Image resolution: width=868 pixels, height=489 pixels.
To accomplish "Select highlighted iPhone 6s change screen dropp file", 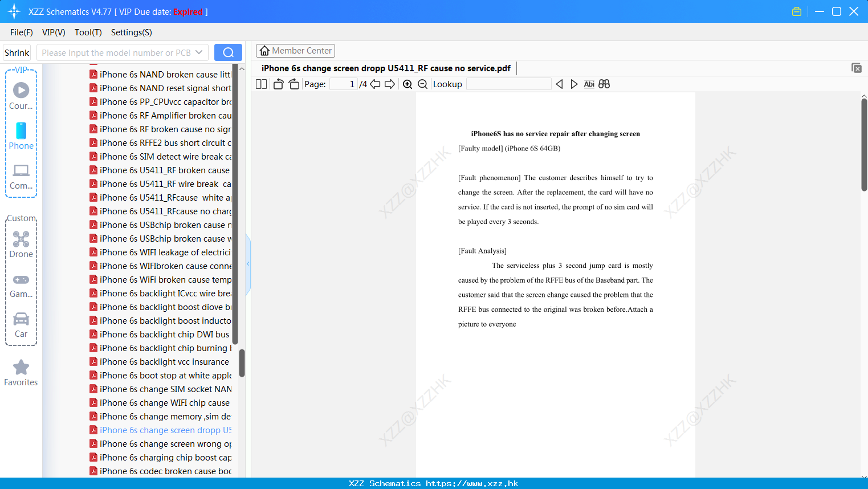I will point(161,430).
